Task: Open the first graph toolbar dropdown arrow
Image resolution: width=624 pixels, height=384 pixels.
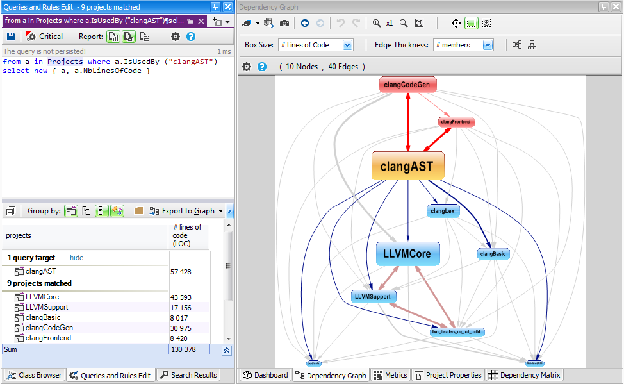Action: (257, 23)
